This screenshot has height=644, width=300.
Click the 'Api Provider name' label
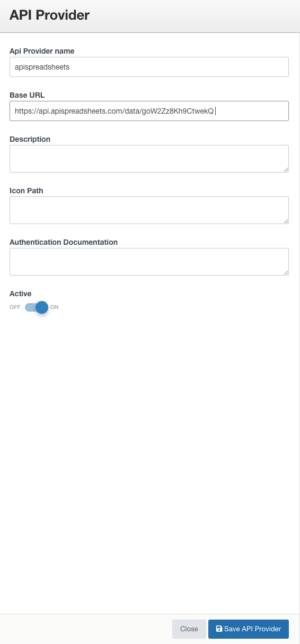pos(42,51)
